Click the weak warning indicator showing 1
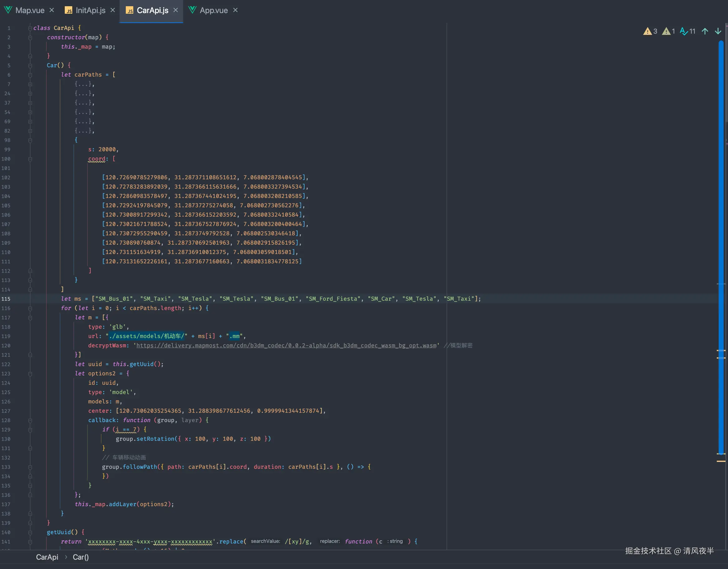 (x=669, y=31)
